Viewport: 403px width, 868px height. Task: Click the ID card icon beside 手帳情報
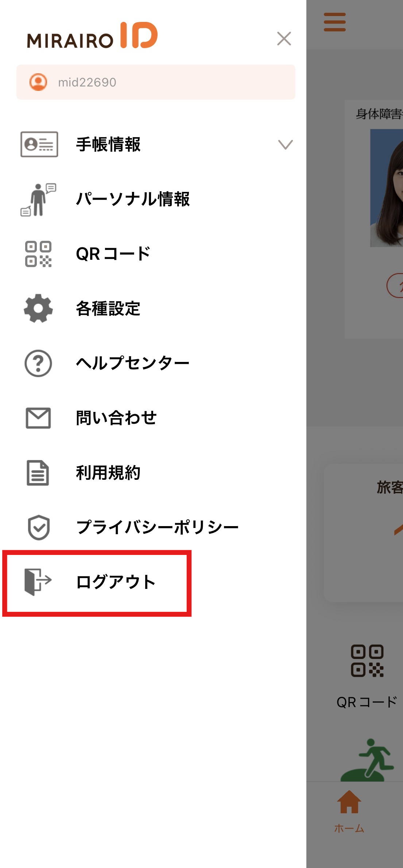[x=39, y=144]
